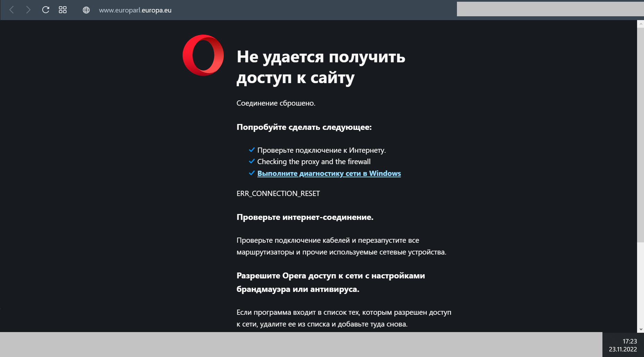
Task: Click the globe site-info icon
Action: 86,10
